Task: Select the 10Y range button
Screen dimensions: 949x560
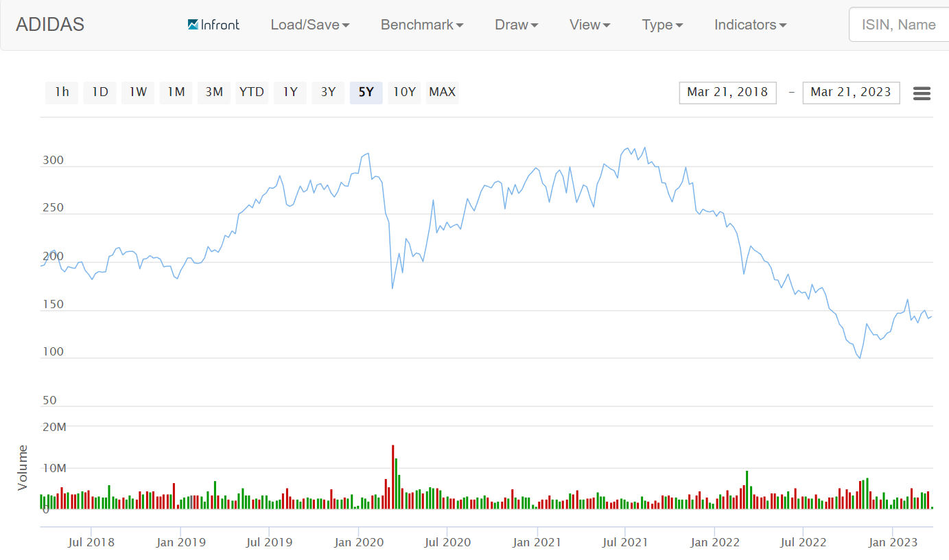Action: tap(404, 92)
